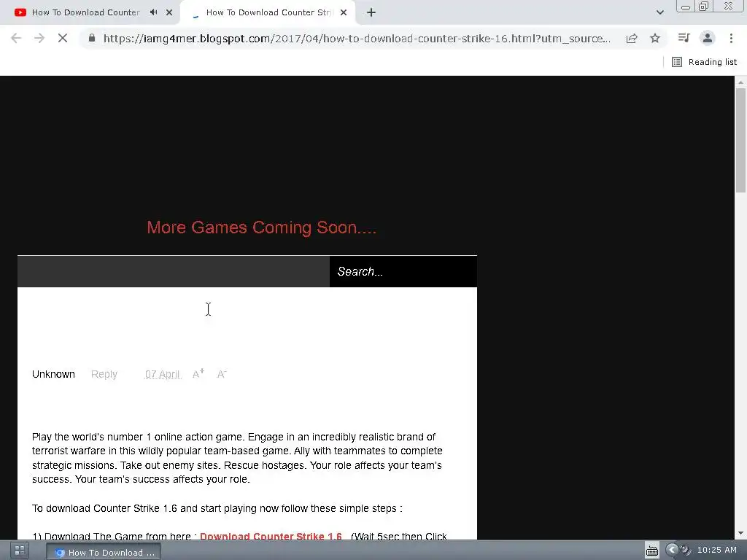Screen dimensions: 747x560
Task: Click the blog Search field
Action: pos(403,271)
